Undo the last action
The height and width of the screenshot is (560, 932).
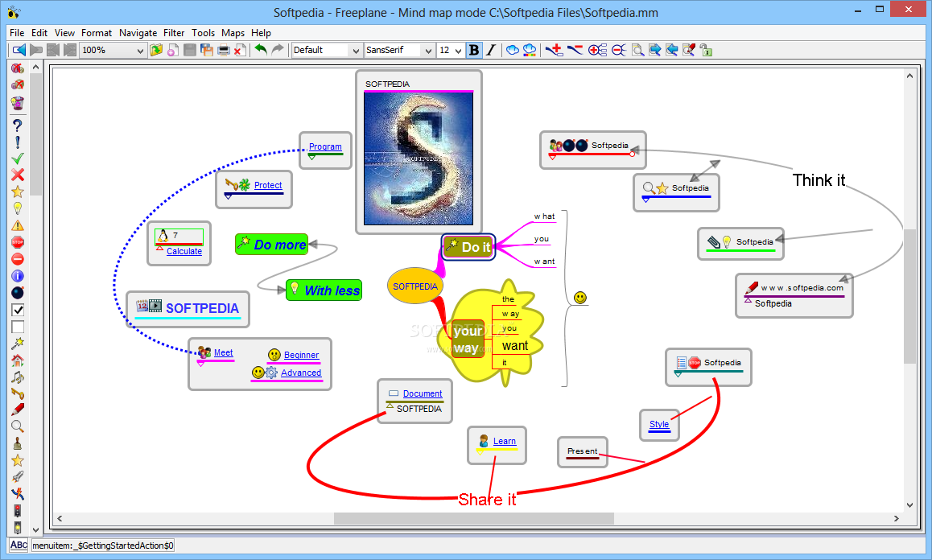pyautogui.click(x=261, y=50)
